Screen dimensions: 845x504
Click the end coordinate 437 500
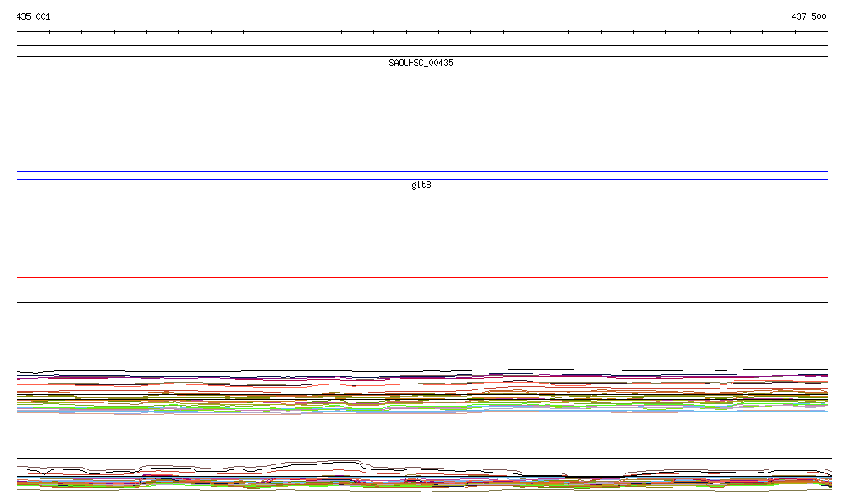point(809,16)
